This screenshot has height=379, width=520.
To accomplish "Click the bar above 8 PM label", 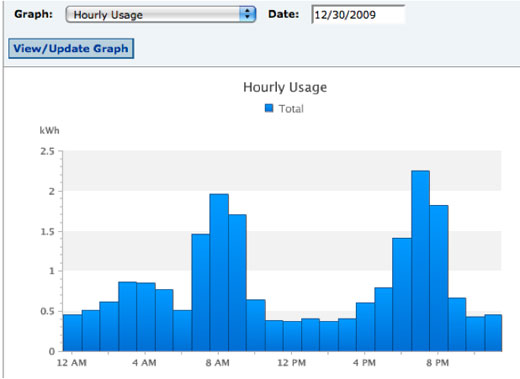I will [439, 278].
